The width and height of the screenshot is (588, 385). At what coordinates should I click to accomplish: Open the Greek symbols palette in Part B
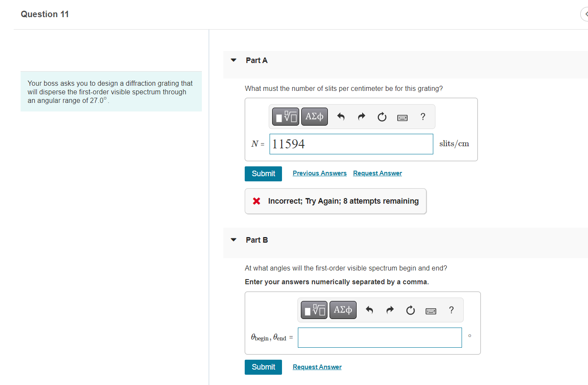[343, 310]
